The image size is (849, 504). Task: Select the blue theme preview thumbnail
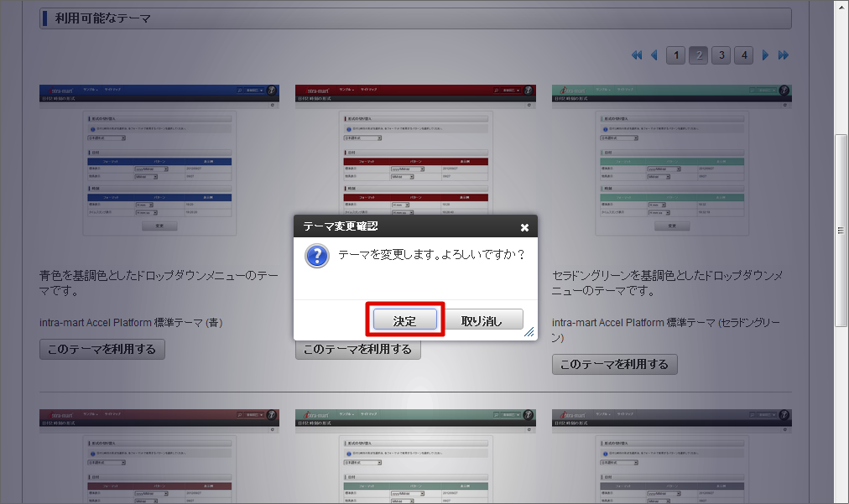159,160
